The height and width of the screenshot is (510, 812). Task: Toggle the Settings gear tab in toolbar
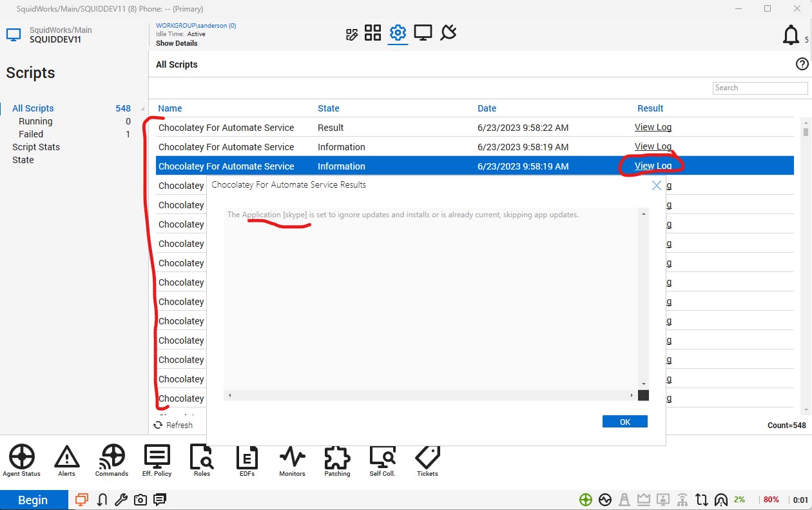[x=398, y=32]
